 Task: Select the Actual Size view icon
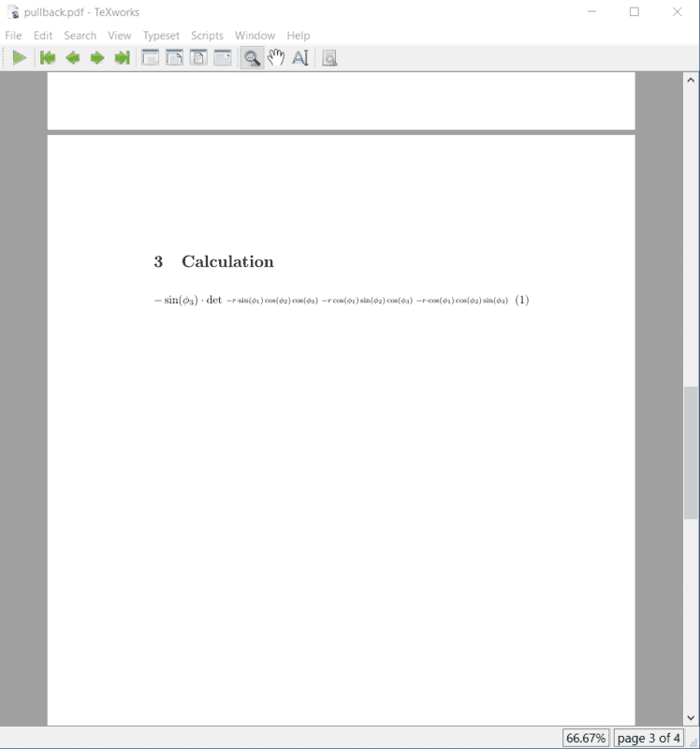coord(150,58)
